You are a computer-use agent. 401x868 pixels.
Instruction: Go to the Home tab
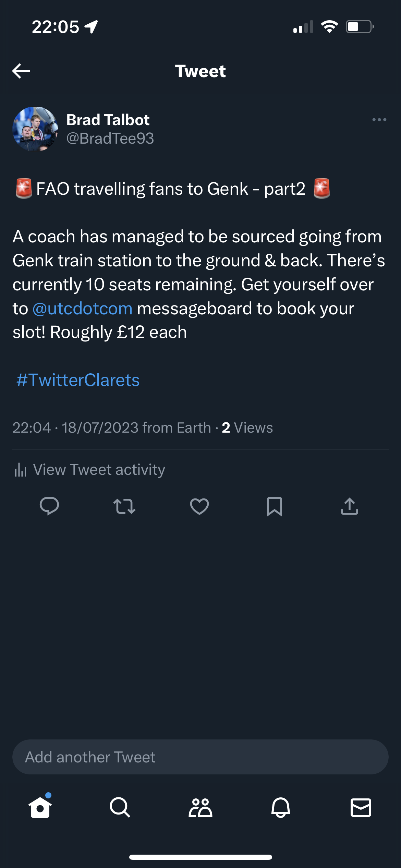(40, 807)
